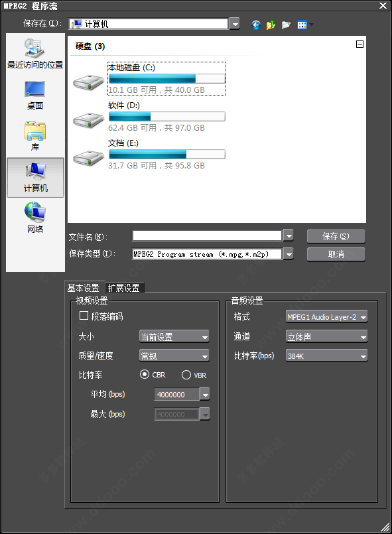Select 库 in the places sidebar

coord(35,136)
